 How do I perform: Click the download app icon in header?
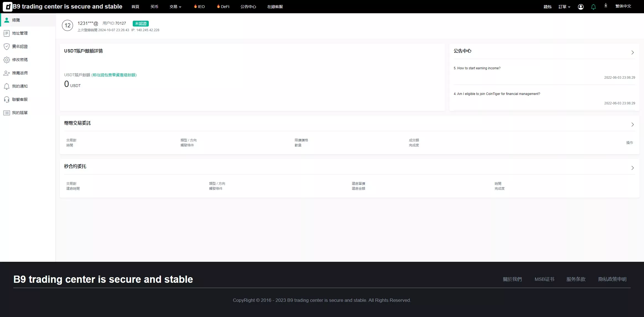(x=606, y=6)
